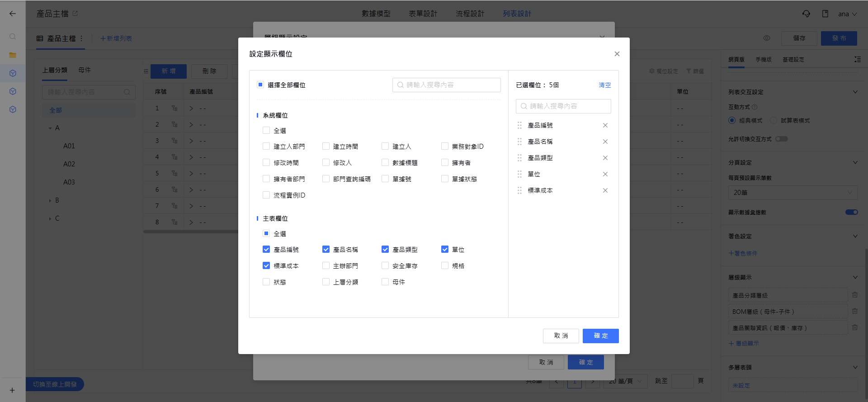Click the panel layout icon beside 基礎設定
868x402 pixels.
point(858,59)
